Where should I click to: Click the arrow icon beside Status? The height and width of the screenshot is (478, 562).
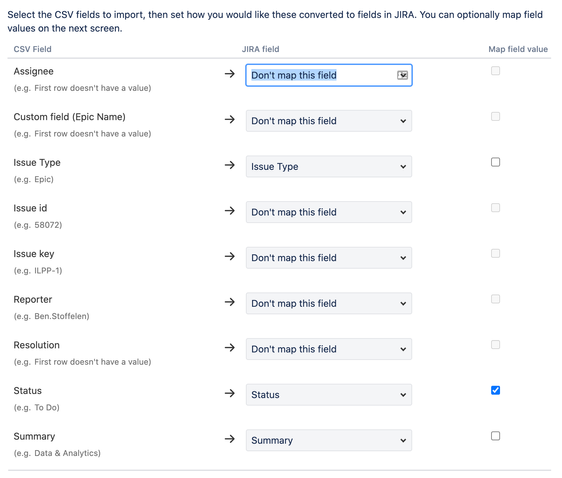pos(230,393)
